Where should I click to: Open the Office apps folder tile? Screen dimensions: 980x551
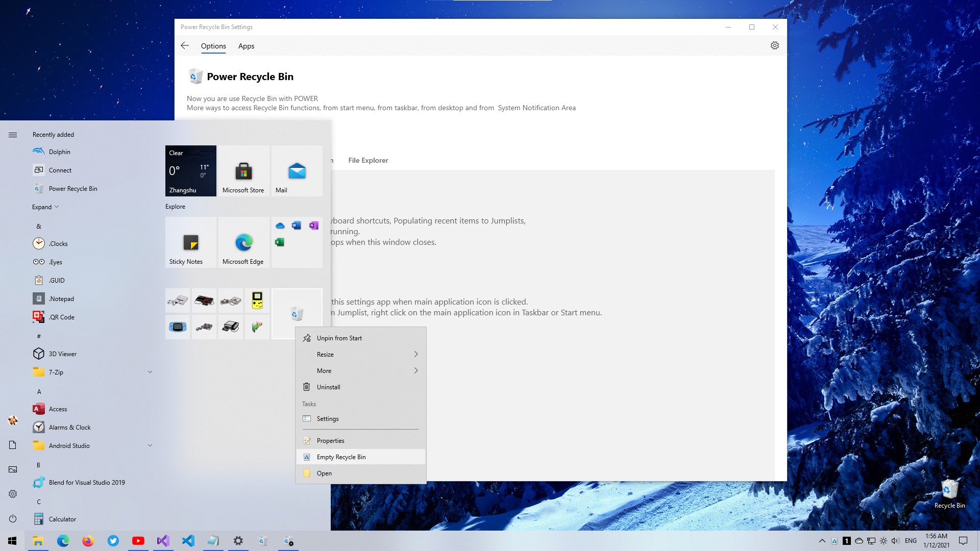pos(297,242)
